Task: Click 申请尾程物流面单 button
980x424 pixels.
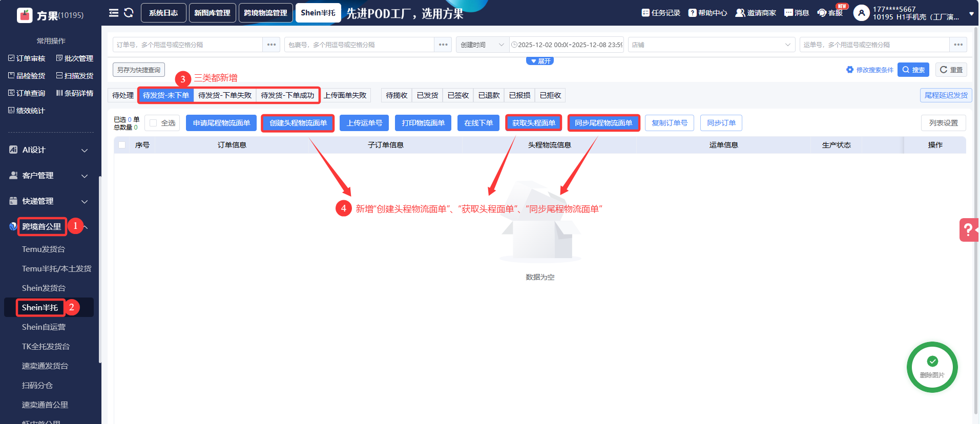Action: pyautogui.click(x=221, y=123)
